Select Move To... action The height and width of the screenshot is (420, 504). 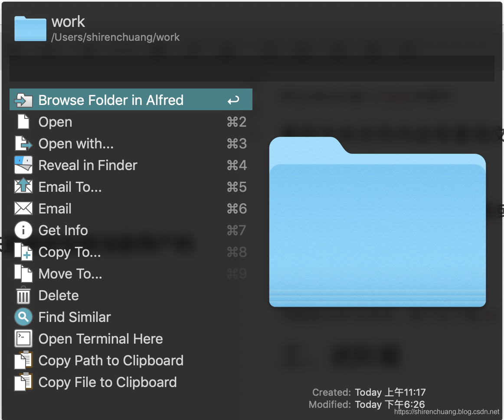click(131, 274)
